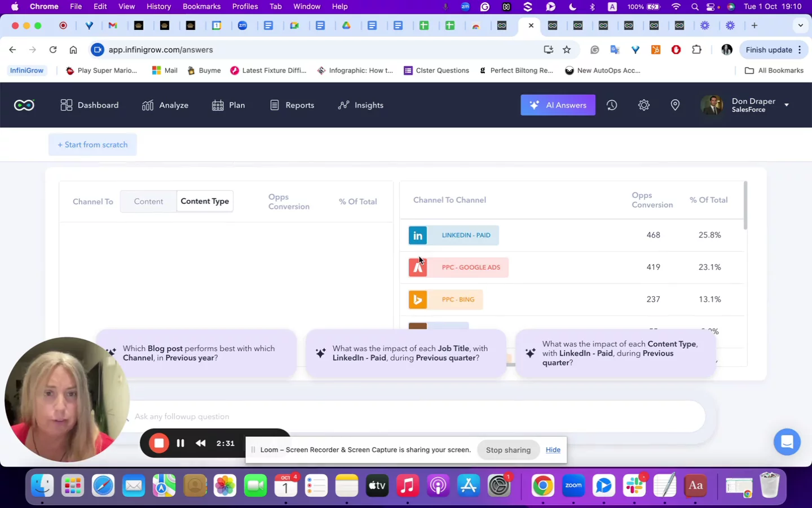Click the Bing channel icon
812x508 pixels.
(x=418, y=300)
